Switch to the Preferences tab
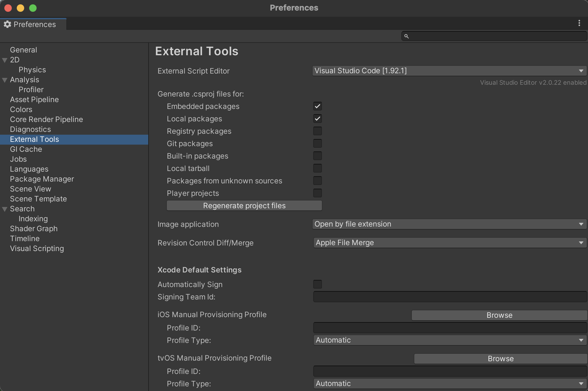The height and width of the screenshot is (391, 588). [x=34, y=24]
